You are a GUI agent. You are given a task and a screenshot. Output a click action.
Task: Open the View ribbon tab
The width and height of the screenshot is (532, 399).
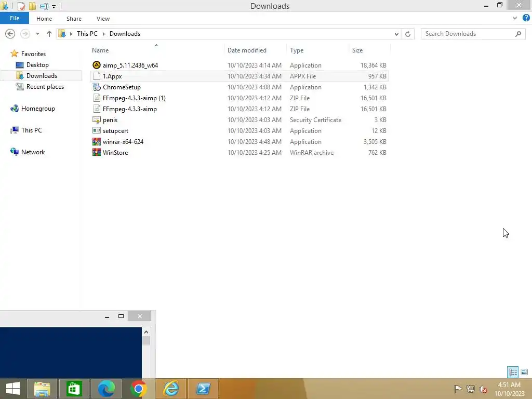pyautogui.click(x=103, y=19)
